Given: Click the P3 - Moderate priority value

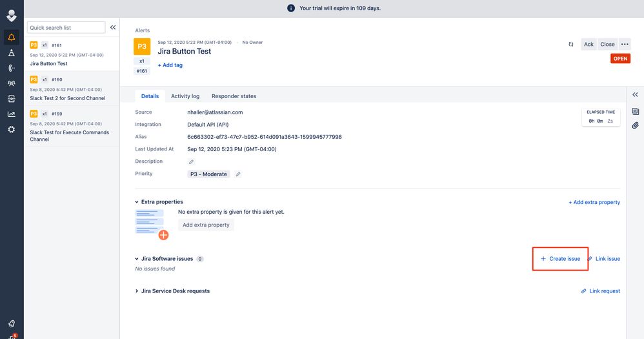Looking at the screenshot, I should click(x=208, y=174).
